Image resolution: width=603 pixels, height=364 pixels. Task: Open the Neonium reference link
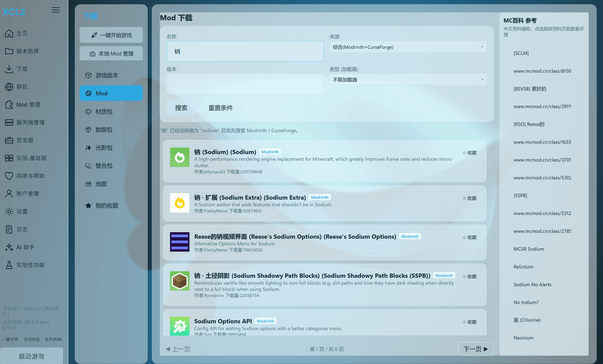[523, 338]
